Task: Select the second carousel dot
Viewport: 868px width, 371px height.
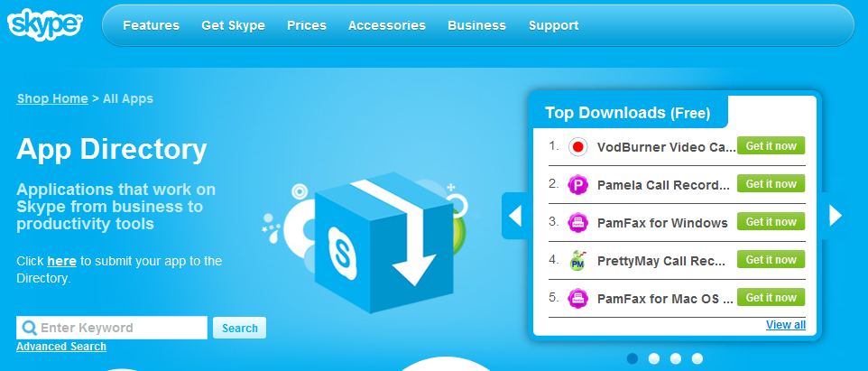Action: tap(654, 358)
